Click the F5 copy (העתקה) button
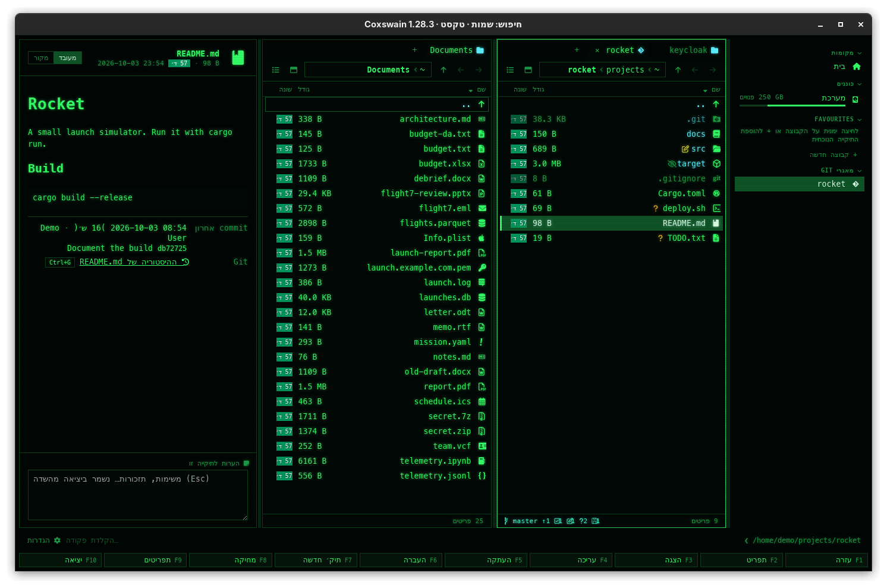The height and width of the screenshot is (588, 887). click(x=486, y=560)
